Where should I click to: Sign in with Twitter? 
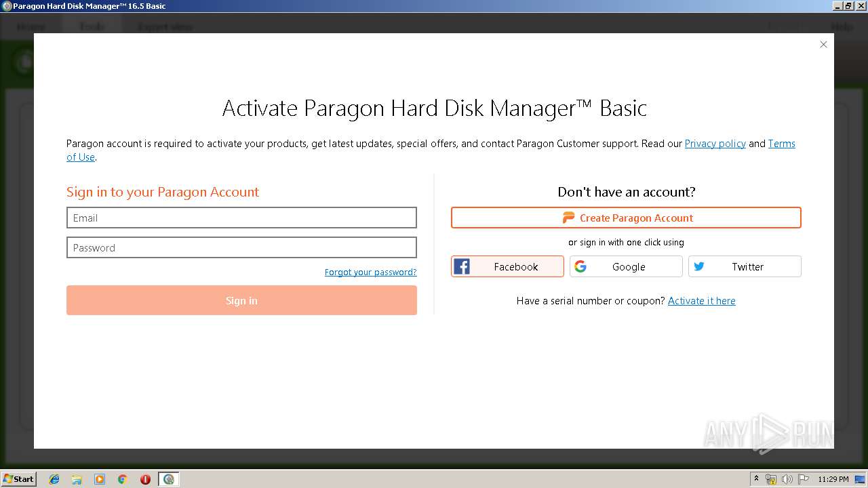coord(745,266)
